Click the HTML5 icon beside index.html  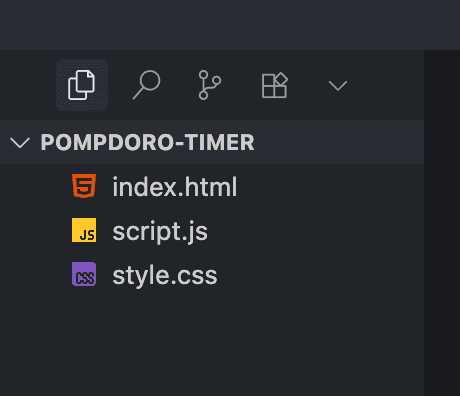pyautogui.click(x=84, y=186)
